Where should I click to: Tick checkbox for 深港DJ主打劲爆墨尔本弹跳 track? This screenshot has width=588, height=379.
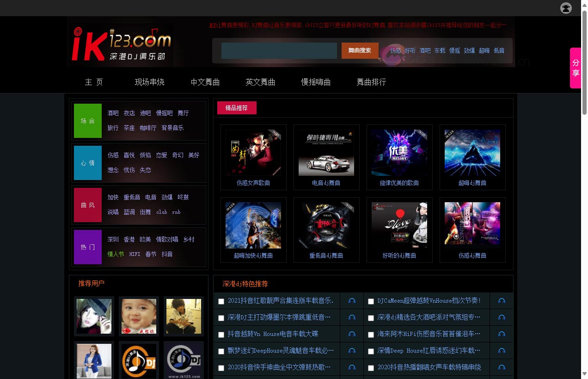point(221,318)
